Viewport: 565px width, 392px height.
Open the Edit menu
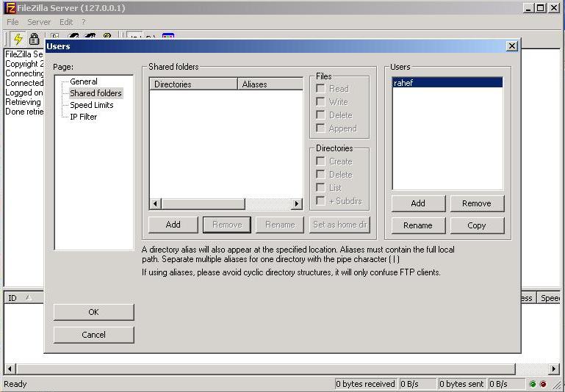(66, 22)
